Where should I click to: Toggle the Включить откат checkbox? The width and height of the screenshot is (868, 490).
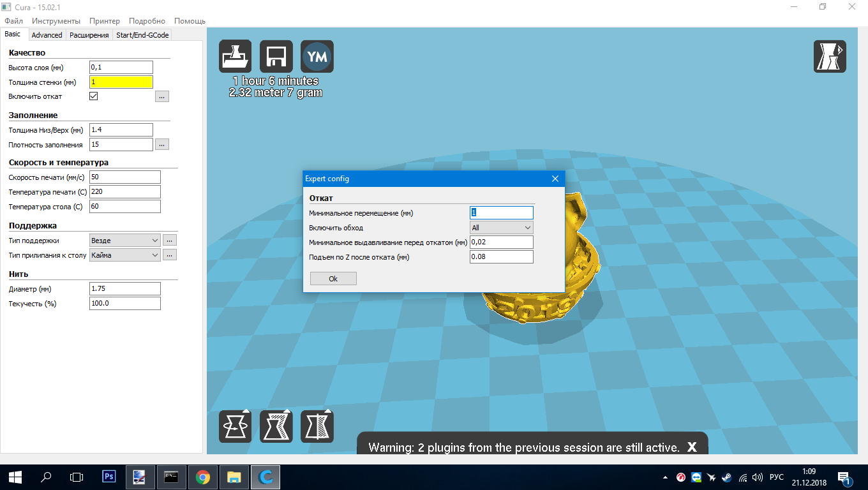point(94,96)
